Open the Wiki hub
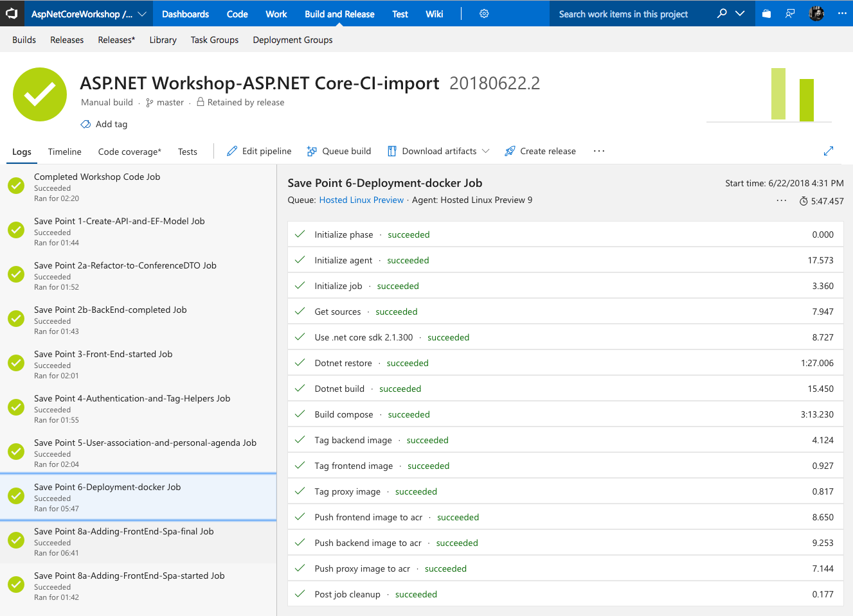The image size is (853, 616). (435, 13)
